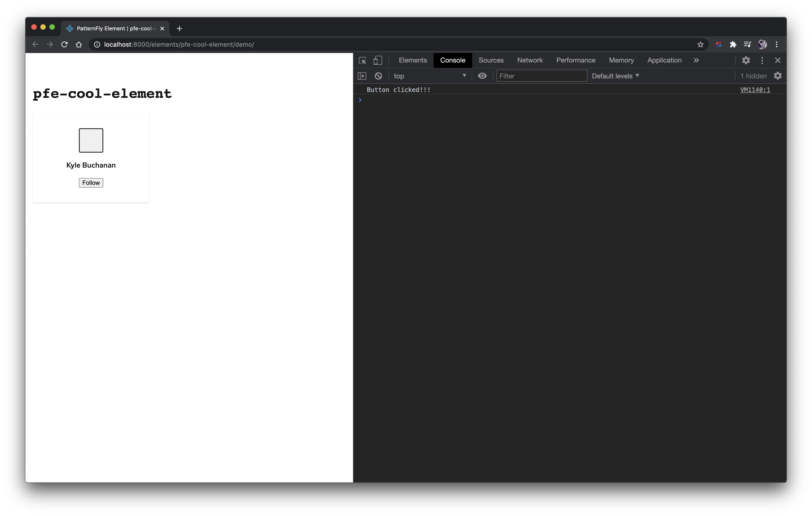Select the element inspection tool
The height and width of the screenshot is (516, 812).
tap(362, 60)
